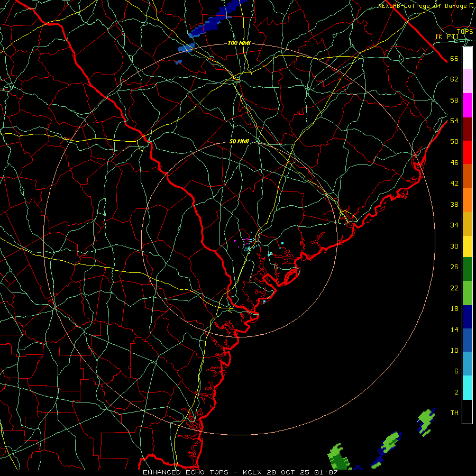This screenshot has height=476, width=476.
Task: Click the "46" legend value
Action: (x=454, y=163)
